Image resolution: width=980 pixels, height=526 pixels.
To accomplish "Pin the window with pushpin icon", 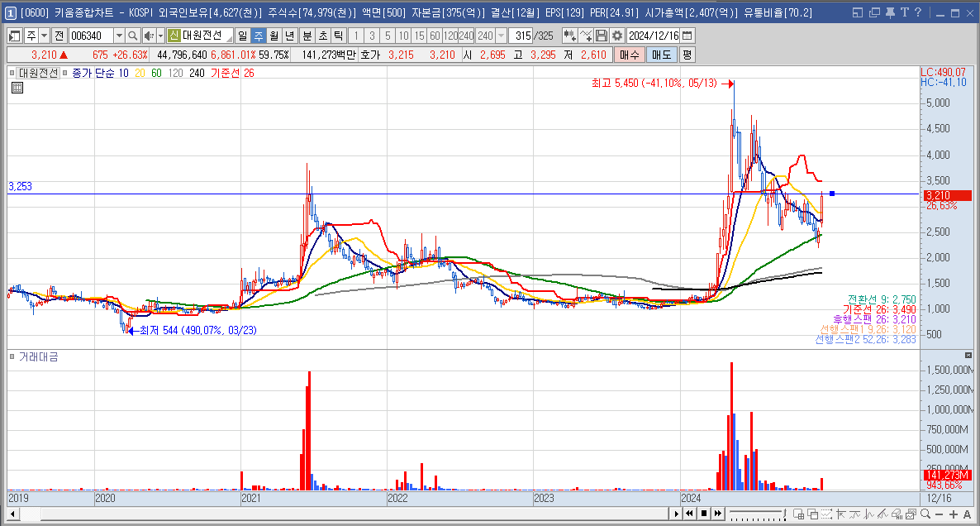I will click(890, 12).
